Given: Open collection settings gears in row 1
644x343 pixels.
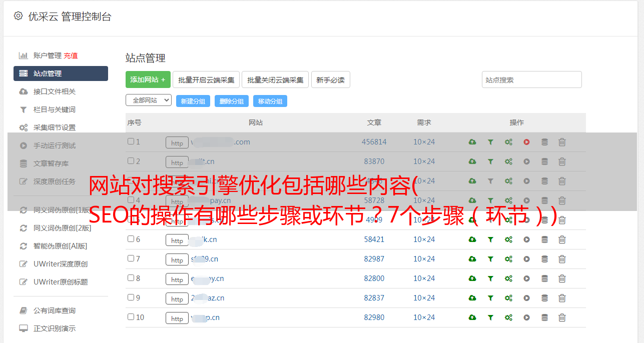Looking at the screenshot, I should click(508, 142).
